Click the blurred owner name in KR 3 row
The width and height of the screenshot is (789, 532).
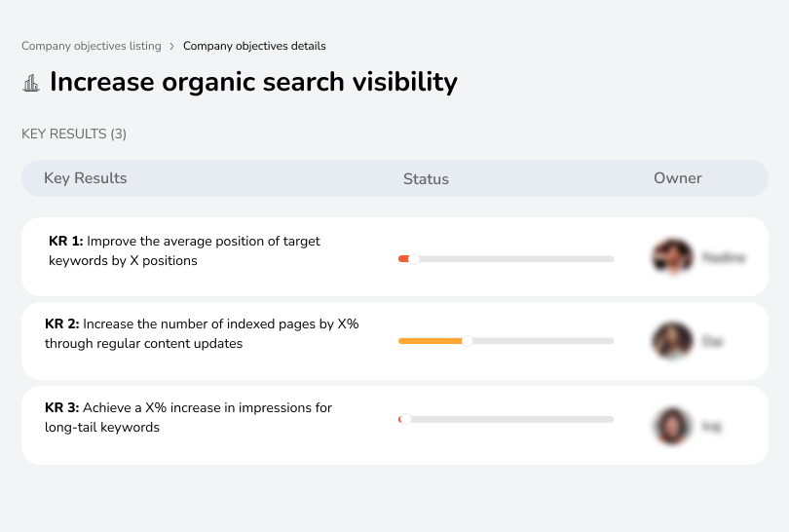712,426
